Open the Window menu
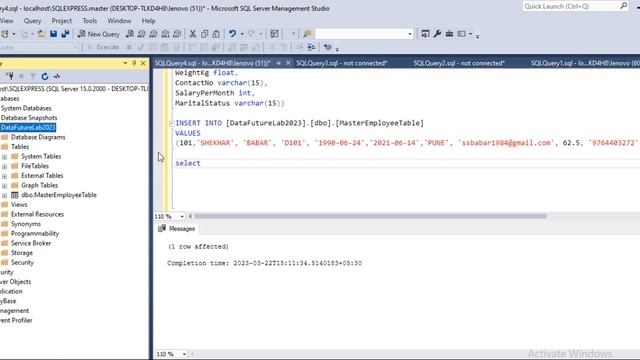Viewport: 640px width, 360px height. tap(119, 21)
